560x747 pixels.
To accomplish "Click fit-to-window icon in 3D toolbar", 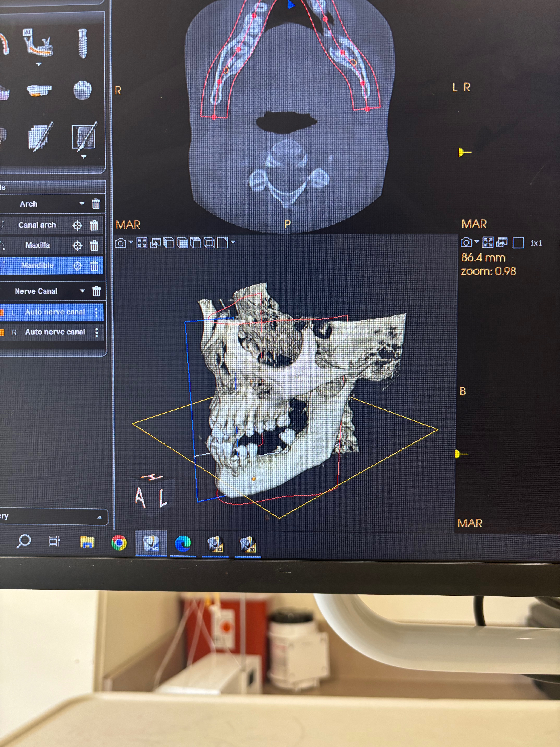I will click(142, 243).
